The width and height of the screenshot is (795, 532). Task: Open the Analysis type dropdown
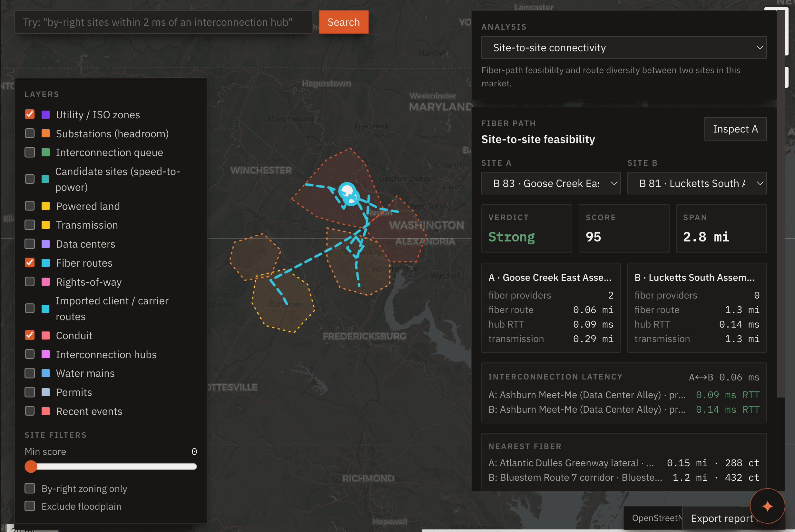(624, 47)
